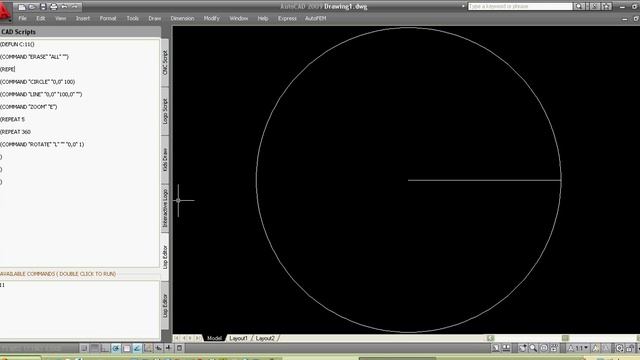Image resolution: width=640 pixels, height=360 pixels.
Task: Toggle Dynamic Input button
Action: 158,348
